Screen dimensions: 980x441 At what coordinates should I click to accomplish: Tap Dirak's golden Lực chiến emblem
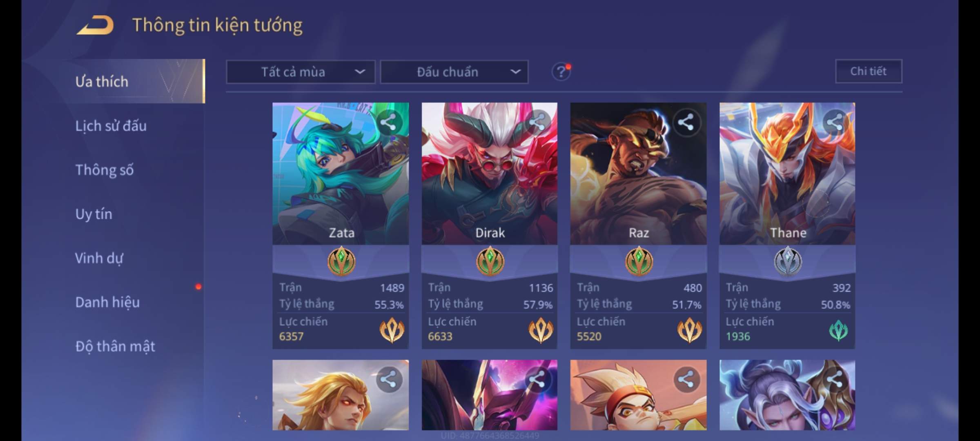[541, 330]
